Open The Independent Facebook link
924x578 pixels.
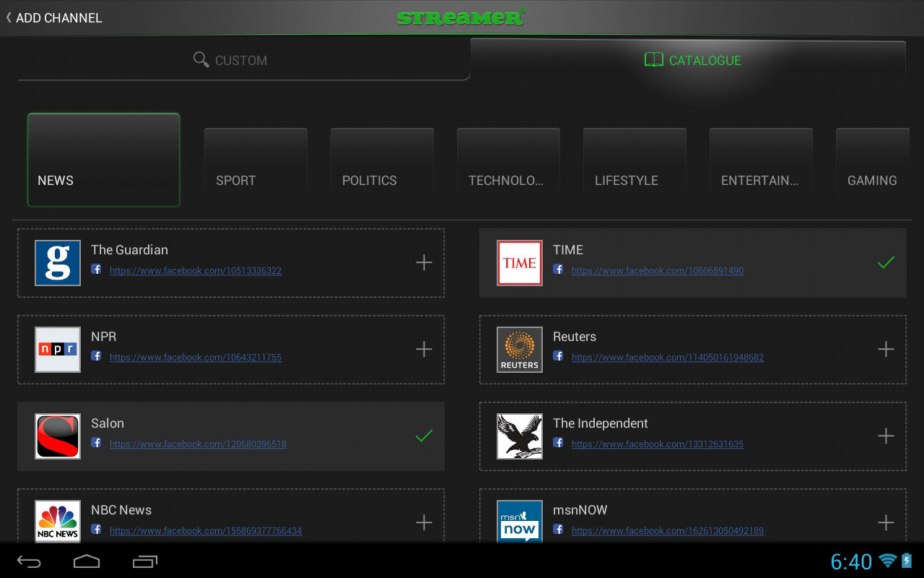[658, 444]
